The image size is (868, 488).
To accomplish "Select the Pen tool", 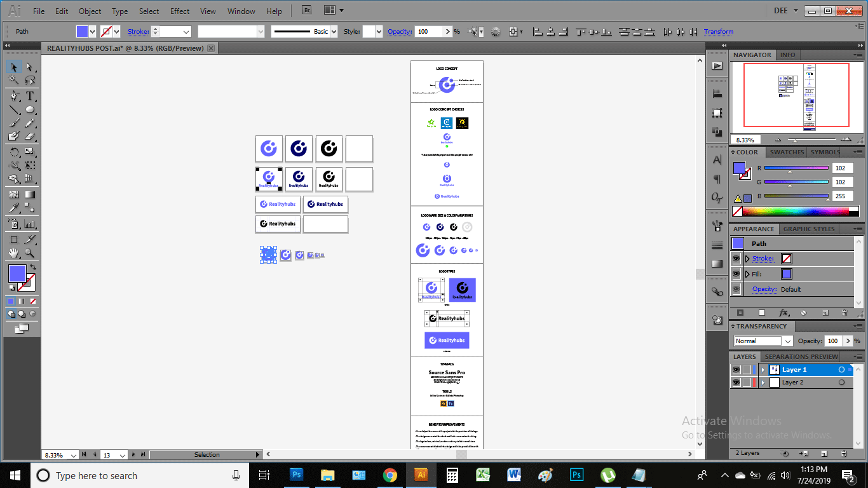I will tap(14, 96).
